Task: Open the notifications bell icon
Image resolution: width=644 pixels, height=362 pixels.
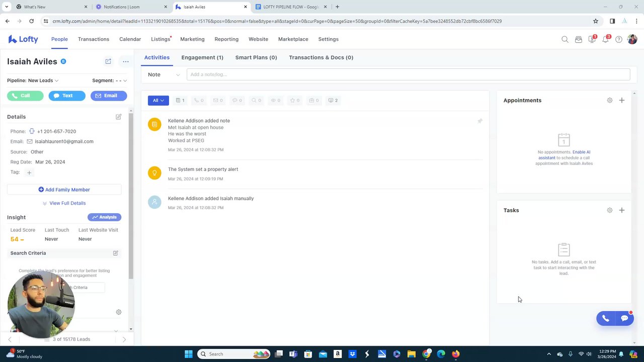Action: pos(606,39)
